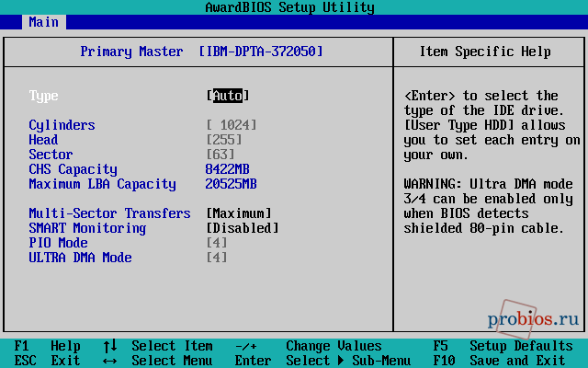Click the Head [255] value

(224, 140)
